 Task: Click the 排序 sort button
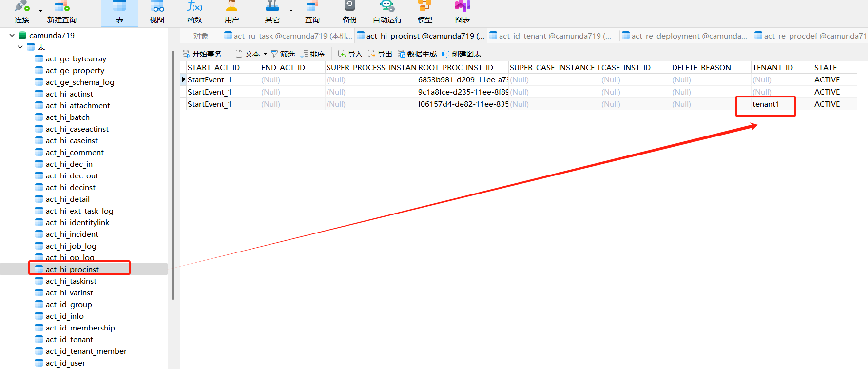click(x=312, y=54)
